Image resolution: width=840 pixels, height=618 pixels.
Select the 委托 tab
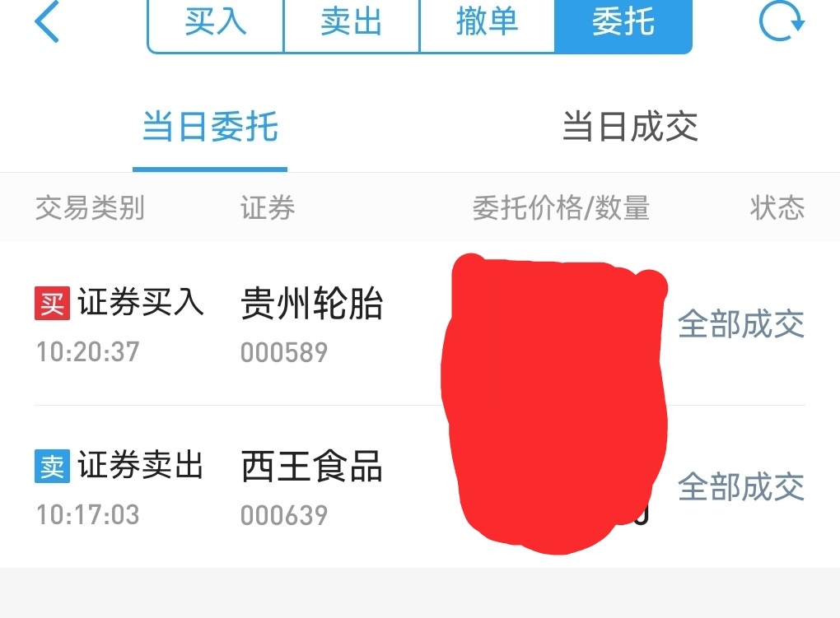(x=623, y=22)
